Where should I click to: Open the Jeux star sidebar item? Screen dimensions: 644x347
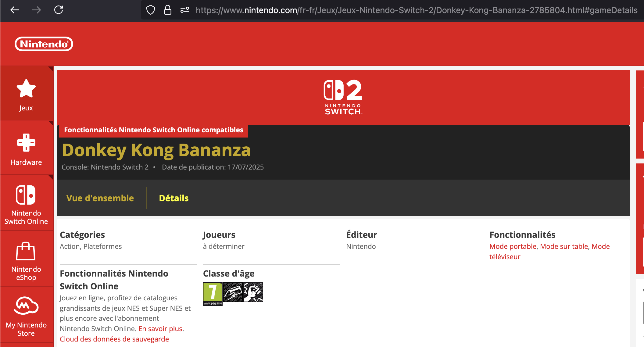[27, 94]
